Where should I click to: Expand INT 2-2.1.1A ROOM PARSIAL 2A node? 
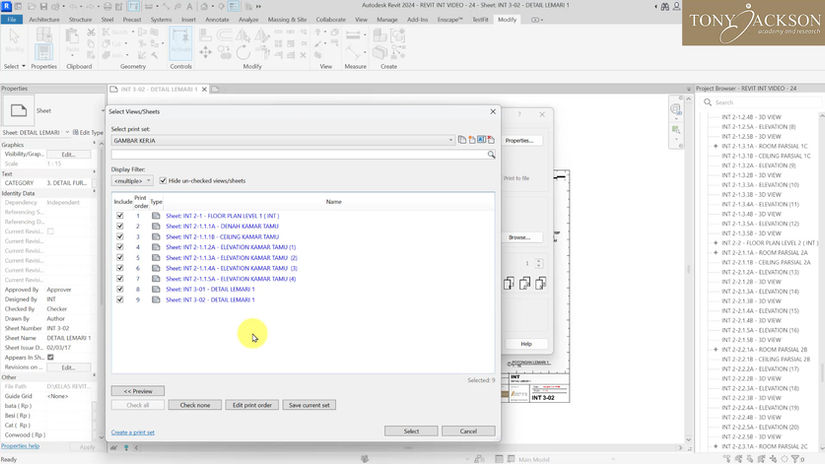pos(716,253)
